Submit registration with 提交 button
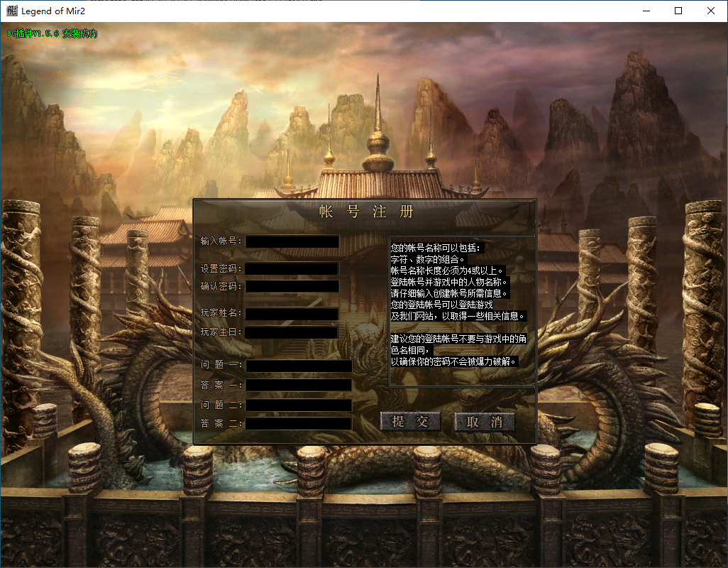 410,422
